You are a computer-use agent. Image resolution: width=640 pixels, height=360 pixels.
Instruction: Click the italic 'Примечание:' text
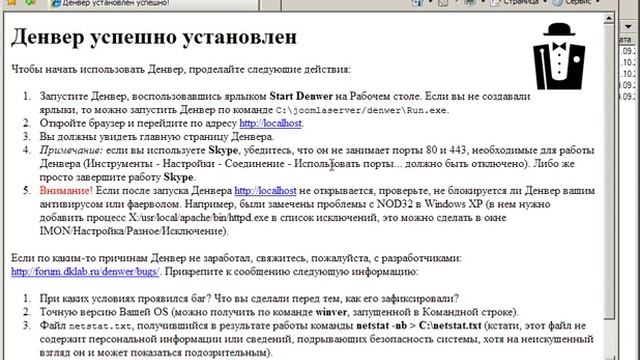71,150
